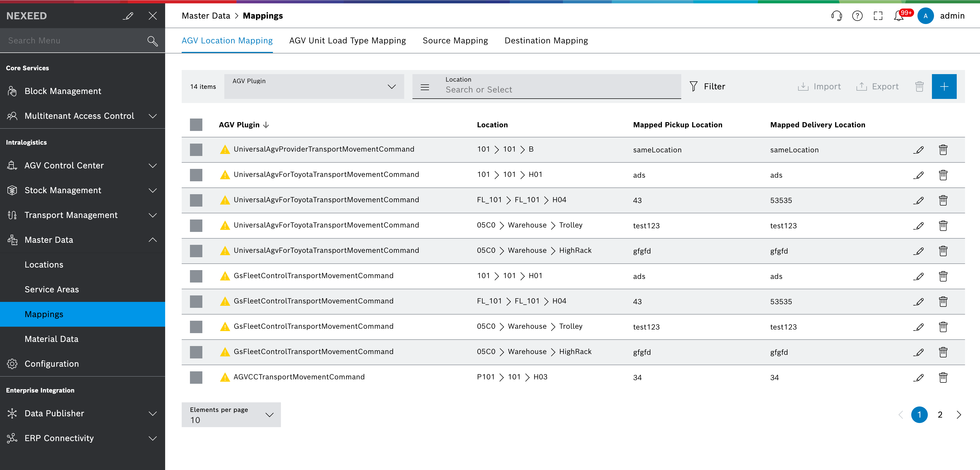Check the Toyota row with Trolley location

pos(196,225)
